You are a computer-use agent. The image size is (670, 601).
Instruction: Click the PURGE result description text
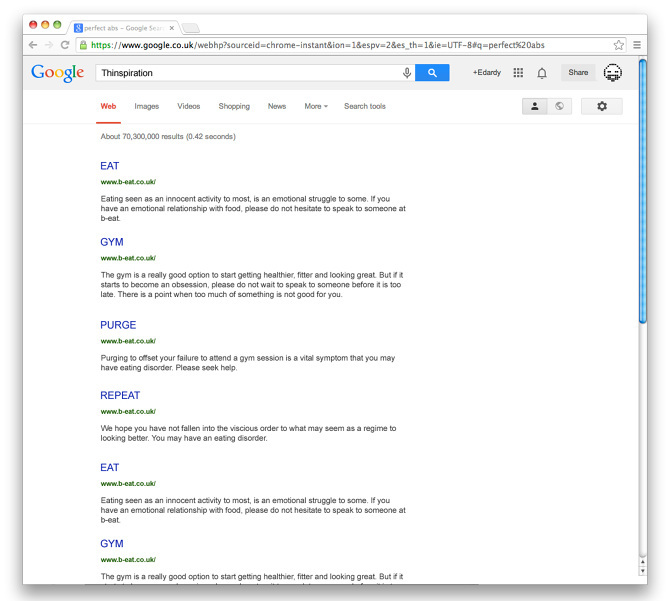(x=248, y=363)
